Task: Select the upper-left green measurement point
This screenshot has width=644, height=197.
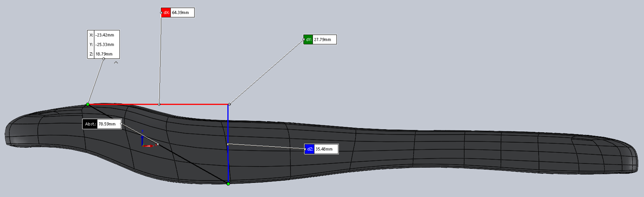Action: tap(88, 105)
